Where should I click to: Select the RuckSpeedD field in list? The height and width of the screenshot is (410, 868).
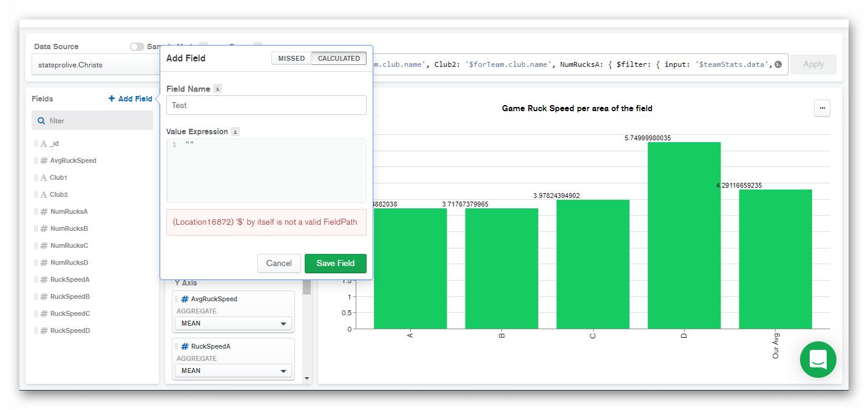click(70, 331)
